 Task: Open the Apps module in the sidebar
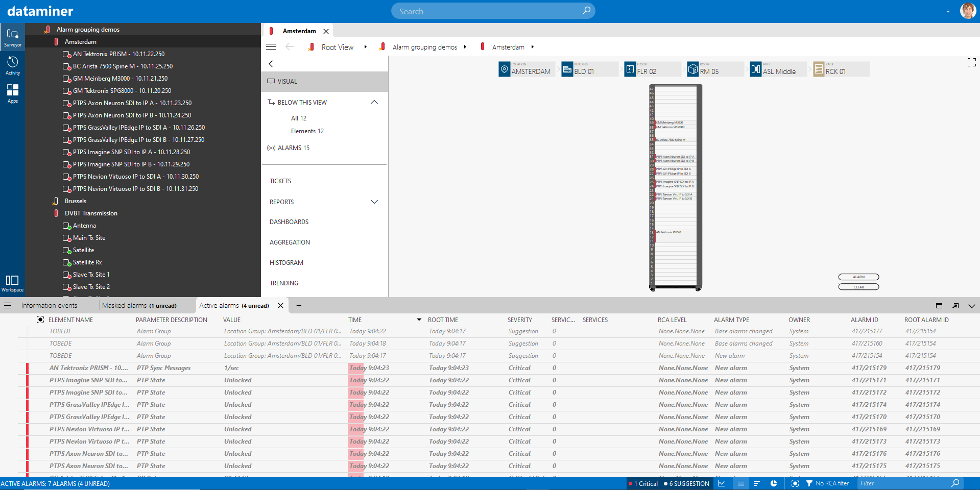[x=12, y=93]
